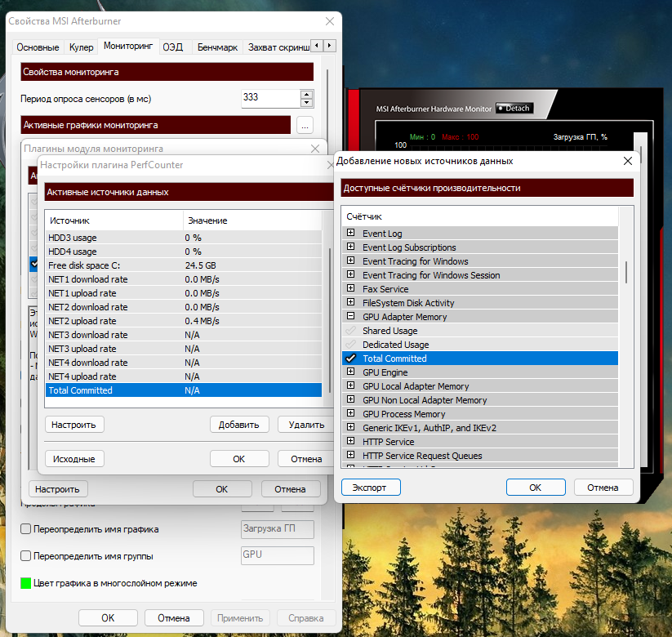Click Исходные button in PerfCounter settings

point(74,459)
